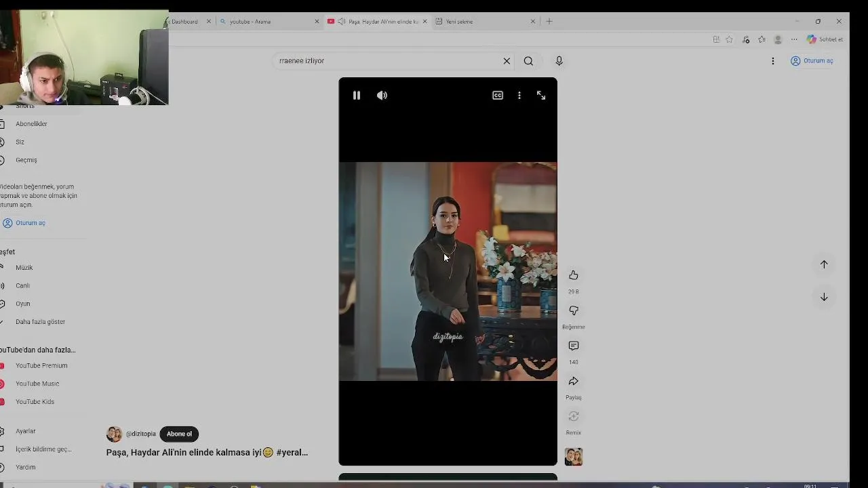Dislike the Short with thumbs down
The height and width of the screenshot is (488, 868).
coord(574,310)
